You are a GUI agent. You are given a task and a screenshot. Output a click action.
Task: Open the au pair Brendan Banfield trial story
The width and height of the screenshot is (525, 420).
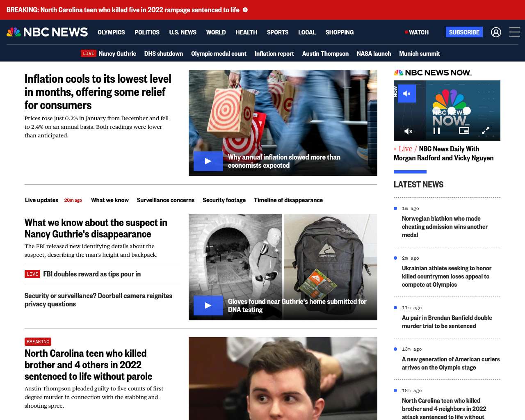pos(447,322)
